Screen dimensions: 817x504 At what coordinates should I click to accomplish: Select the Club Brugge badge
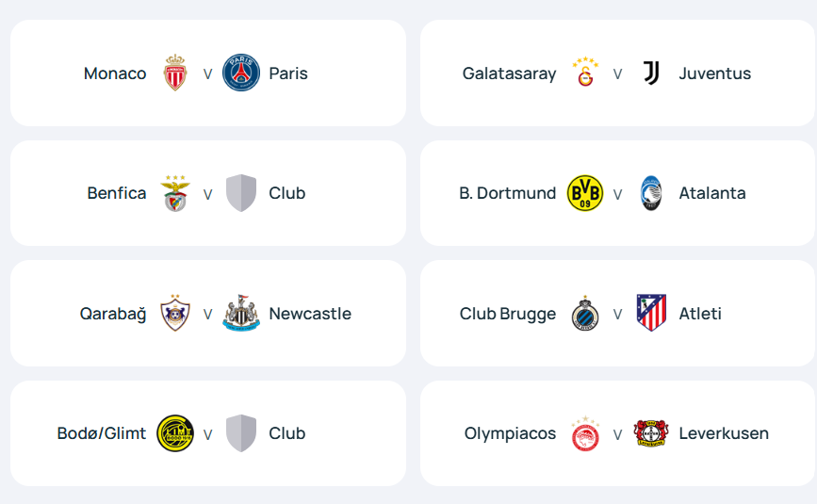[585, 314]
